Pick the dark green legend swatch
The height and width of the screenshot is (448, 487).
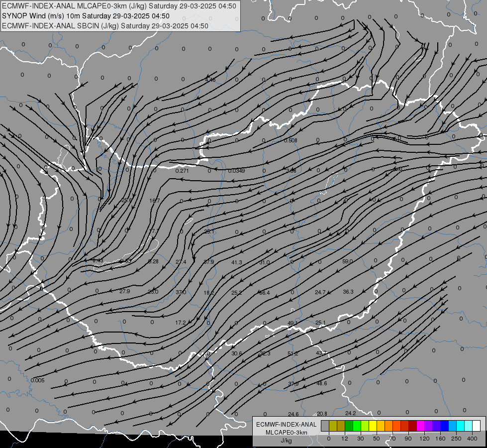[x=349, y=426]
